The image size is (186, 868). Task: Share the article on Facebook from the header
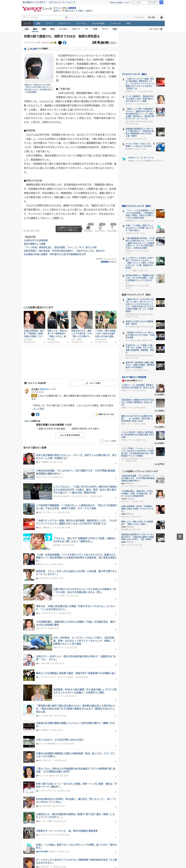(64, 43)
